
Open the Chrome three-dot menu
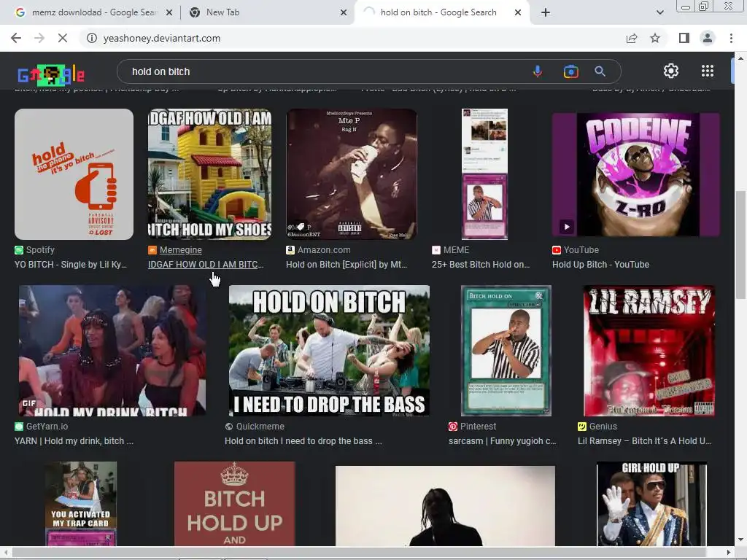click(731, 38)
